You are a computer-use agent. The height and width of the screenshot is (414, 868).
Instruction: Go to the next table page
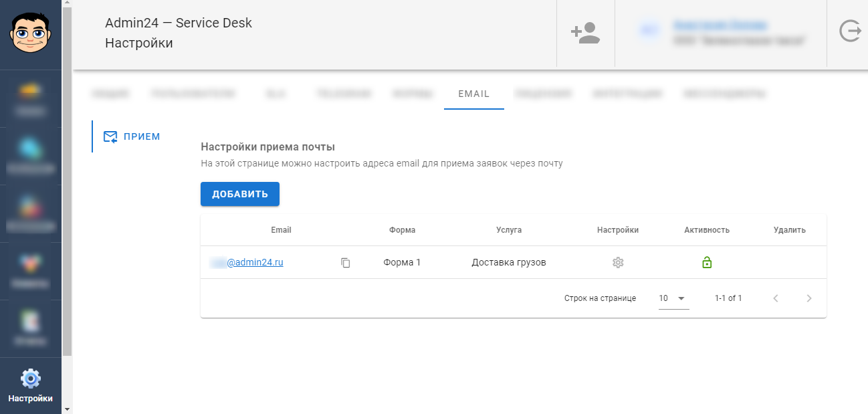coord(809,298)
